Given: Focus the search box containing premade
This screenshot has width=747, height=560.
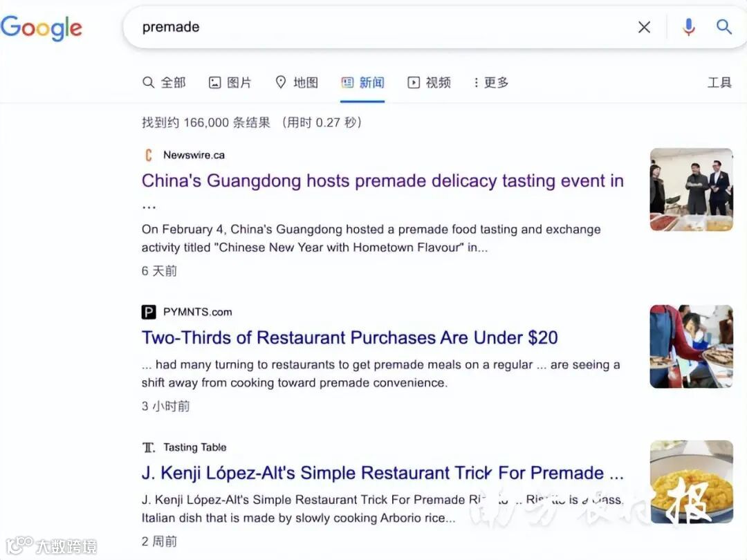Looking at the screenshot, I should tap(381, 27).
